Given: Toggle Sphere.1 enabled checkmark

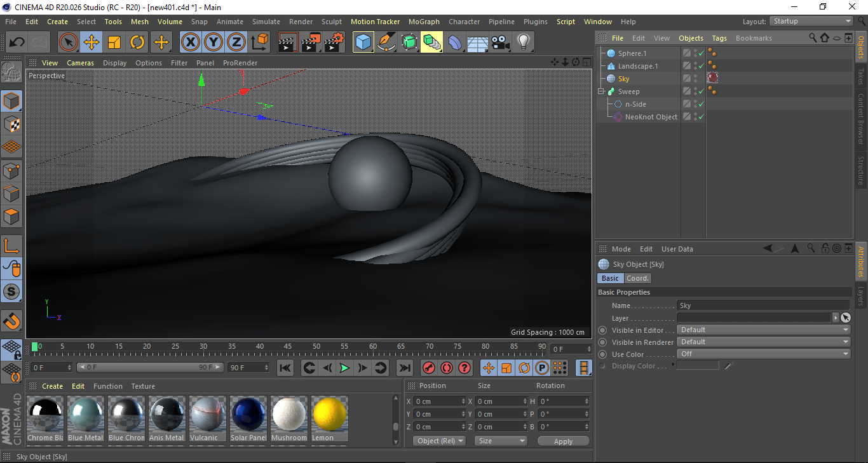Looking at the screenshot, I should click(701, 53).
